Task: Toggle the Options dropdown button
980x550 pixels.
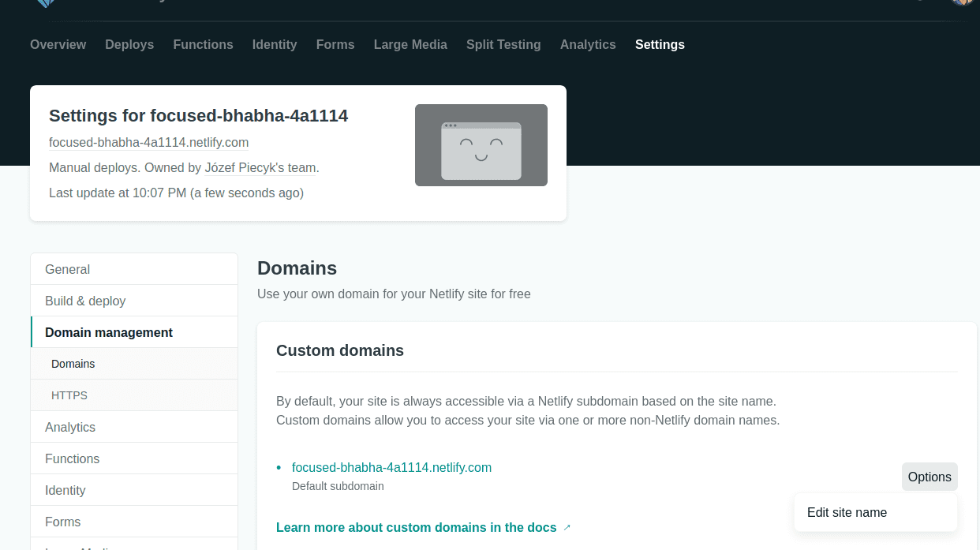Action: point(929,477)
